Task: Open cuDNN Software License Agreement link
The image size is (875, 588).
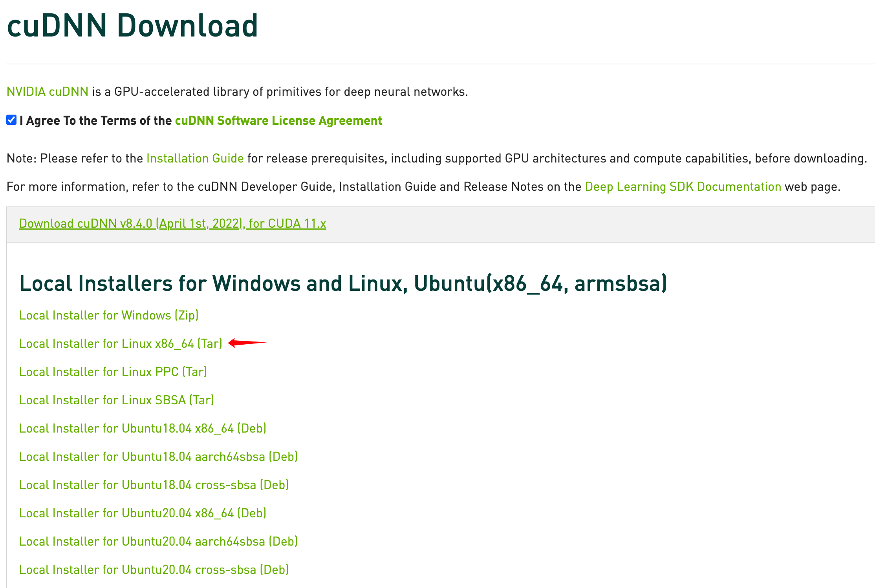Action: pos(278,121)
